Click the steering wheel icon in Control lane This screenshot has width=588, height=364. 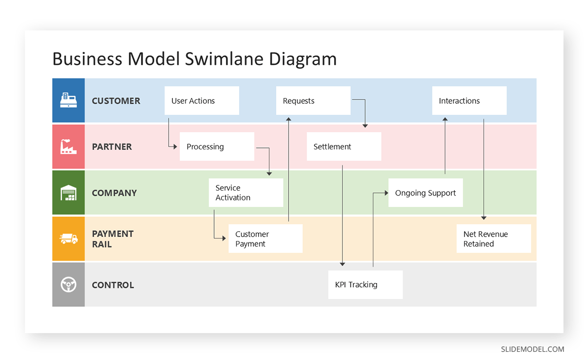(x=68, y=285)
